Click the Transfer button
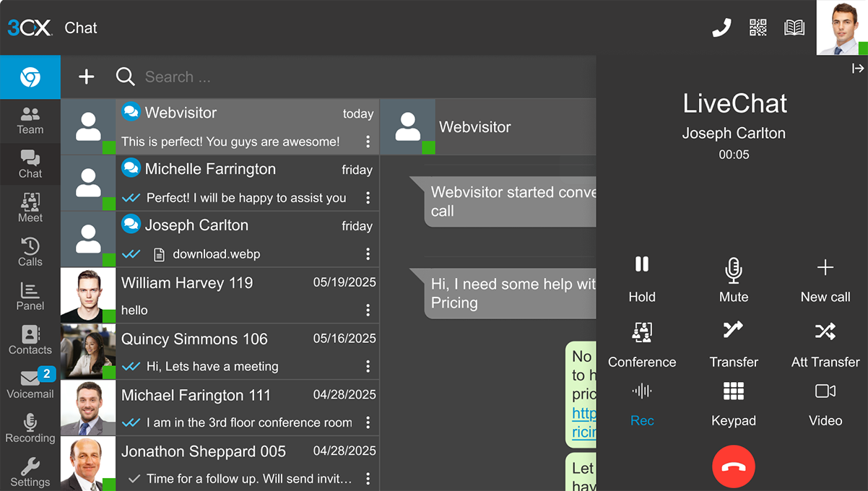 (733, 344)
